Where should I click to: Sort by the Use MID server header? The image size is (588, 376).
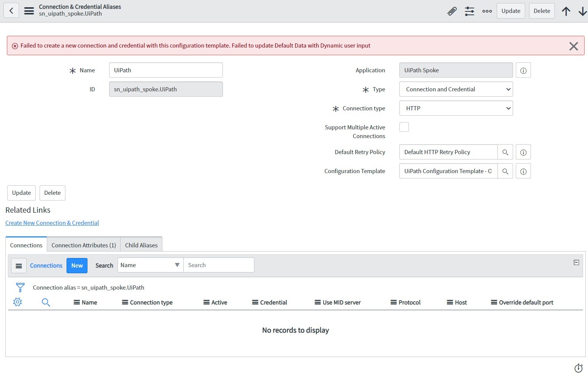click(x=342, y=303)
